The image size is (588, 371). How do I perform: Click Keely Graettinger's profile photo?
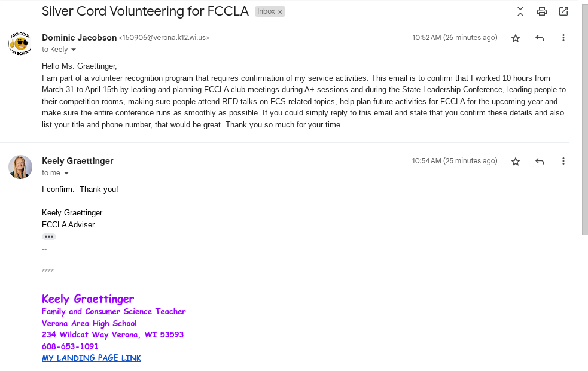point(20,167)
